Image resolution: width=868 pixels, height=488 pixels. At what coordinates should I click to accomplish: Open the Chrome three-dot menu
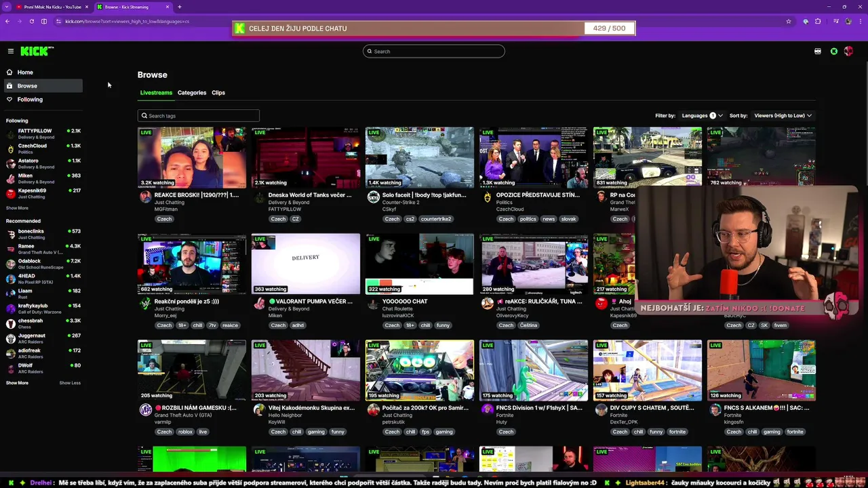861,21
